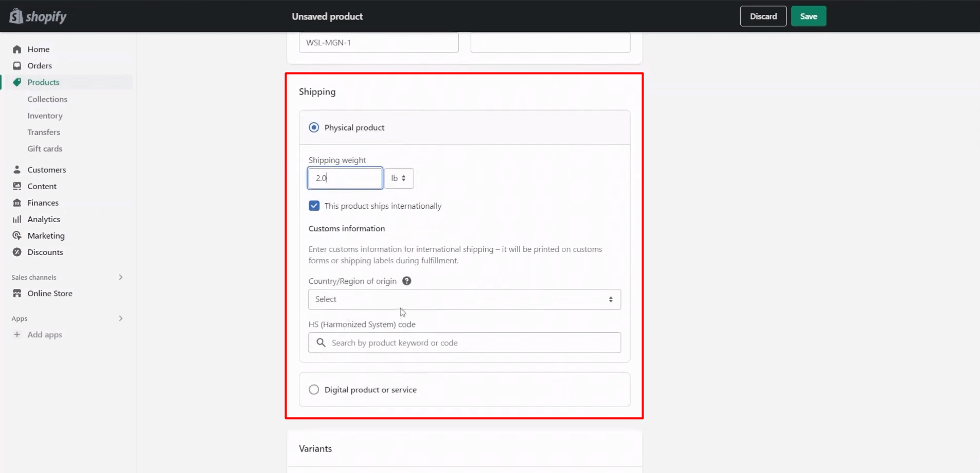Go to Marketing section

(x=46, y=235)
